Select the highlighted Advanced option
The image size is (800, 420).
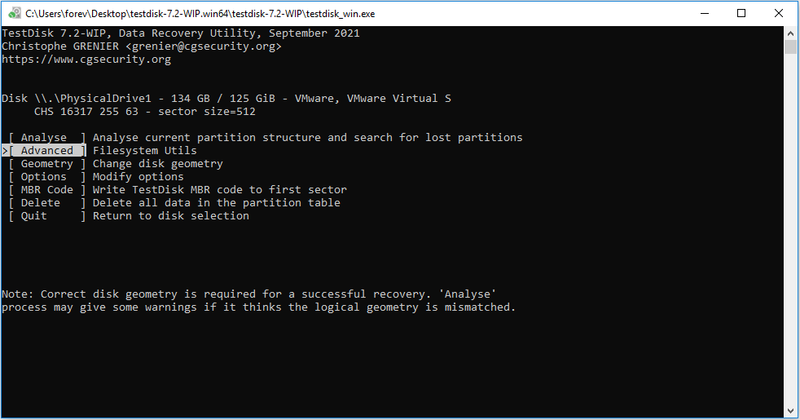47,151
